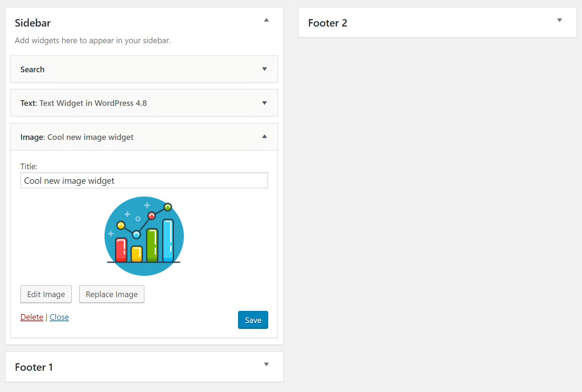Close the image widget settings

pos(59,317)
